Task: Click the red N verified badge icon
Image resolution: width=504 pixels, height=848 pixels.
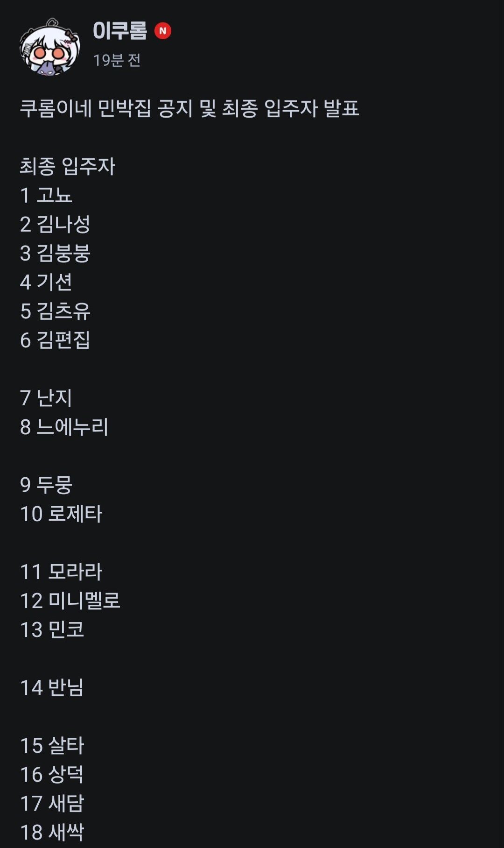Action: (x=163, y=31)
